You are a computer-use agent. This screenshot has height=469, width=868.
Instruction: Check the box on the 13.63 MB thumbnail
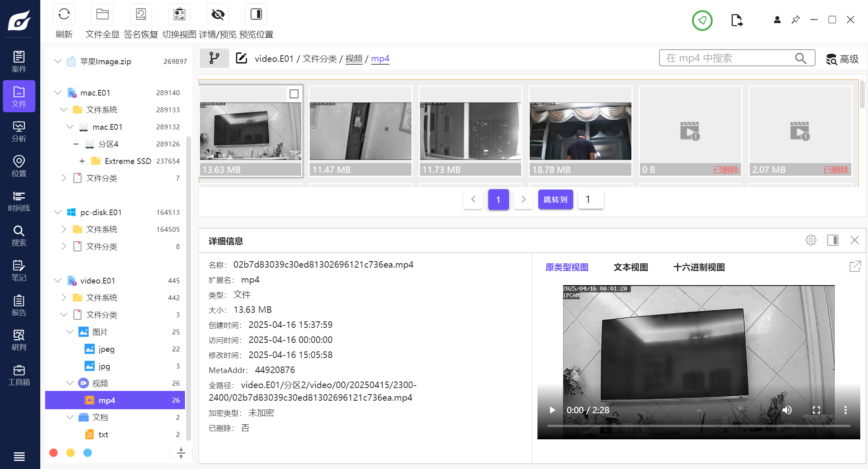(x=294, y=94)
